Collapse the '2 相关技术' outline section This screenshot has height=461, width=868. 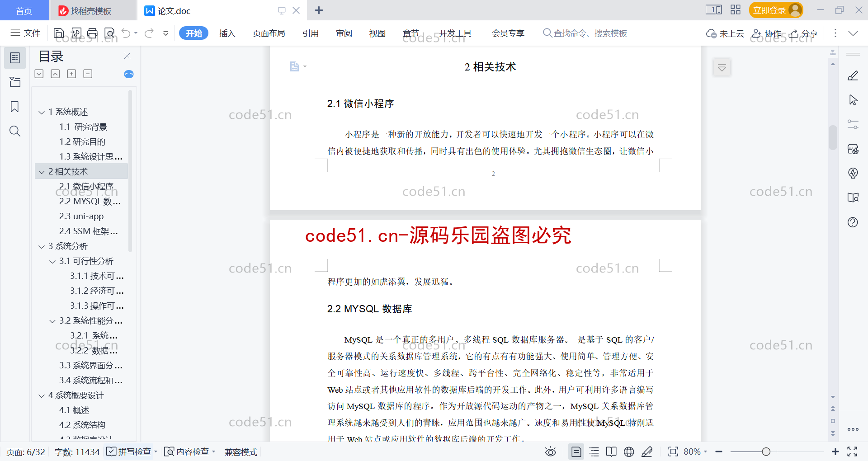tap(42, 172)
